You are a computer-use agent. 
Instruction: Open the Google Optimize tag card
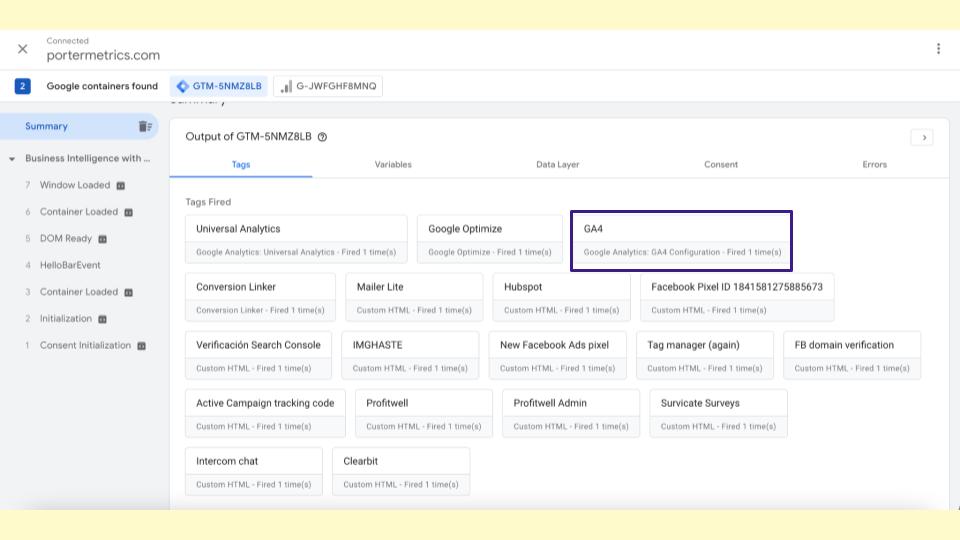pos(490,239)
